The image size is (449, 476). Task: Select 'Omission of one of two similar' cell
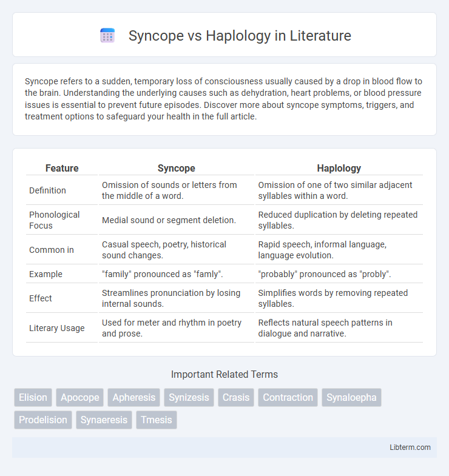tap(339, 190)
